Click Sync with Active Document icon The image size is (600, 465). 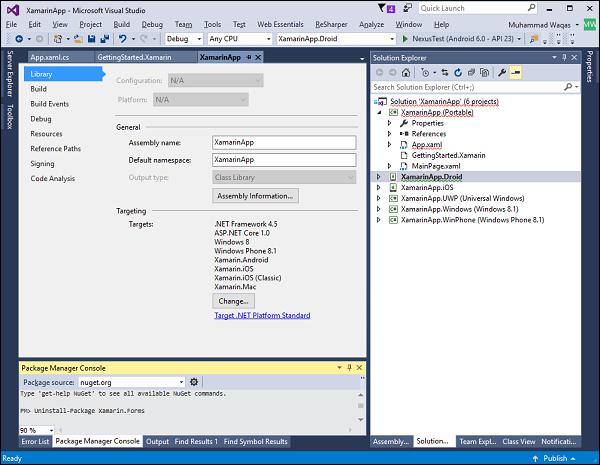[445, 72]
